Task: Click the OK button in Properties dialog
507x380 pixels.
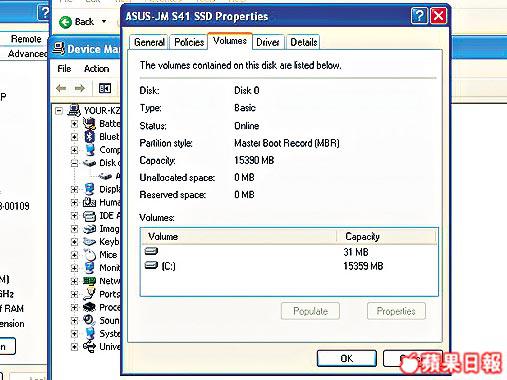Action: 347,358
